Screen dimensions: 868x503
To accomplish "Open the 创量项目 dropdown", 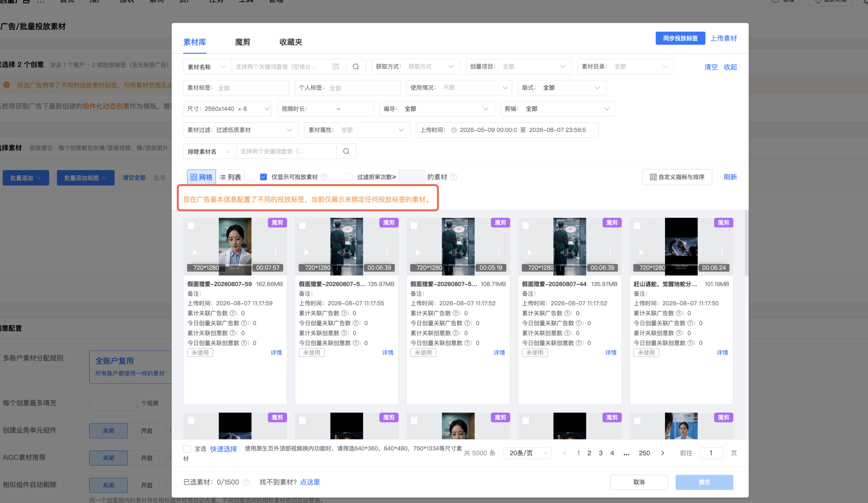I will (518, 67).
